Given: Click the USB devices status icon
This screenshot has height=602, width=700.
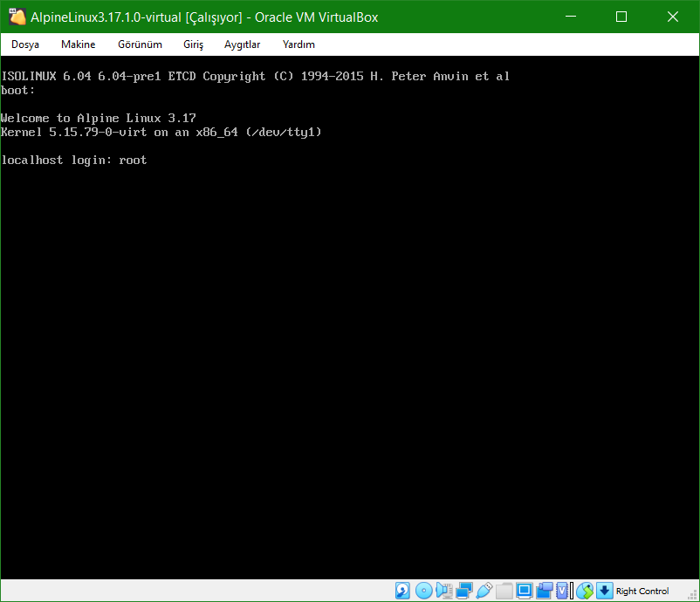Looking at the screenshot, I should (x=484, y=591).
